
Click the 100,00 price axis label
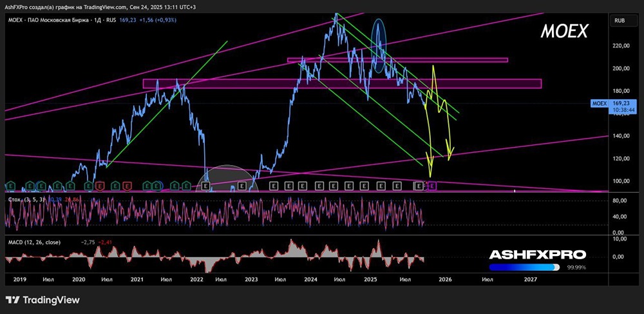click(x=620, y=181)
